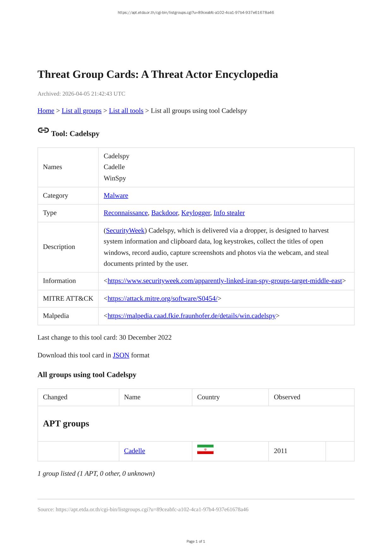Download tool card via JSON link
The width and height of the screenshot is (392, 554).
click(x=121, y=355)
